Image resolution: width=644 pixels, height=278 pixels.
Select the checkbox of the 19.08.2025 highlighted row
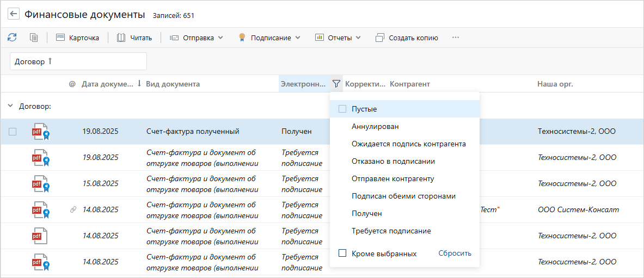(13, 132)
